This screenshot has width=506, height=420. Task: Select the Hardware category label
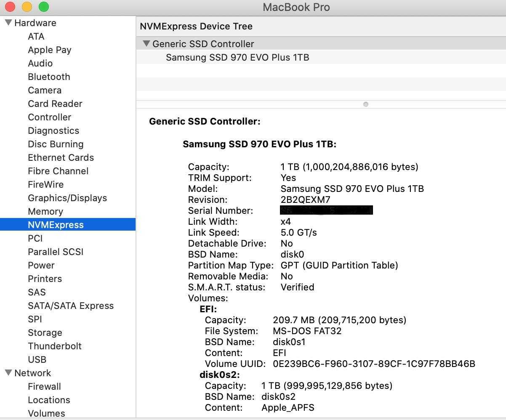point(35,23)
